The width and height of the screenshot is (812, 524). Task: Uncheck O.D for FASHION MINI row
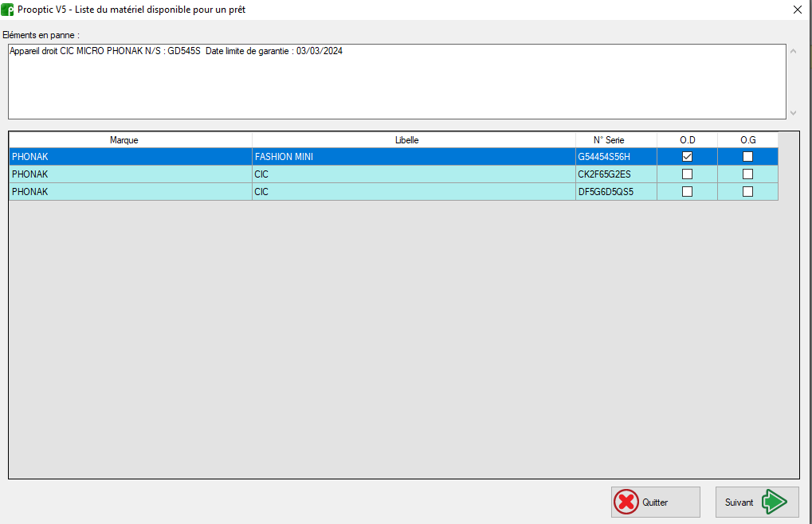[687, 156]
